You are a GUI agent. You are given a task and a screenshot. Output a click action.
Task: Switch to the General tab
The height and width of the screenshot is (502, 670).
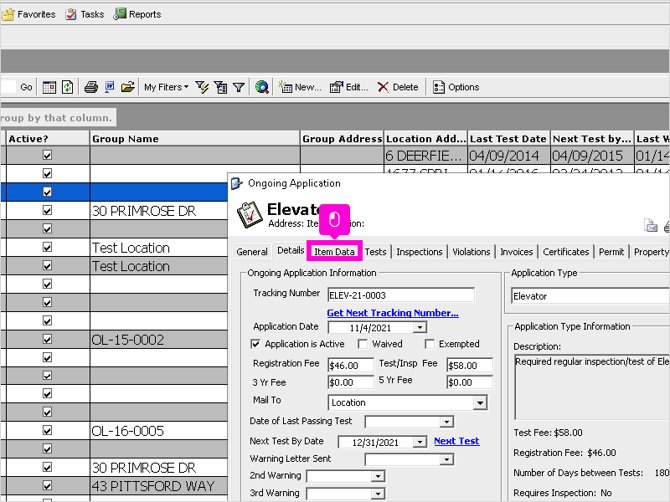252,252
